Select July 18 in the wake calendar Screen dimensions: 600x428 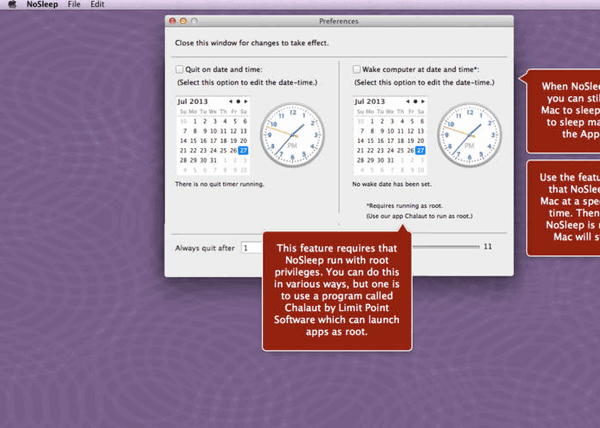click(x=401, y=141)
